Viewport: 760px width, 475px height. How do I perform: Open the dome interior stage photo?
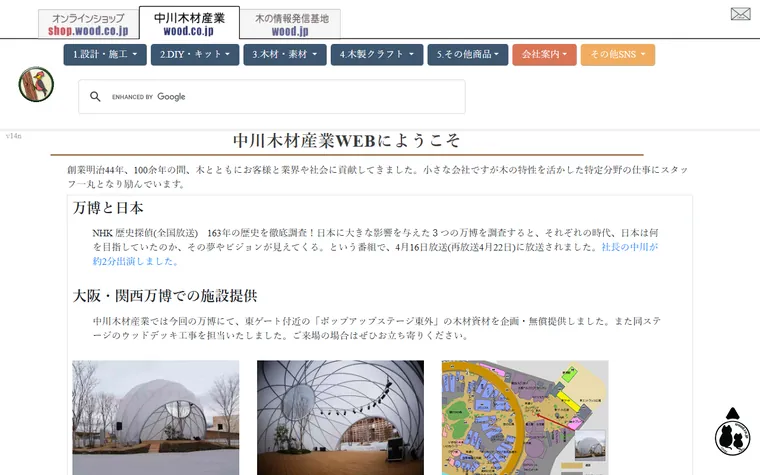tap(340, 417)
